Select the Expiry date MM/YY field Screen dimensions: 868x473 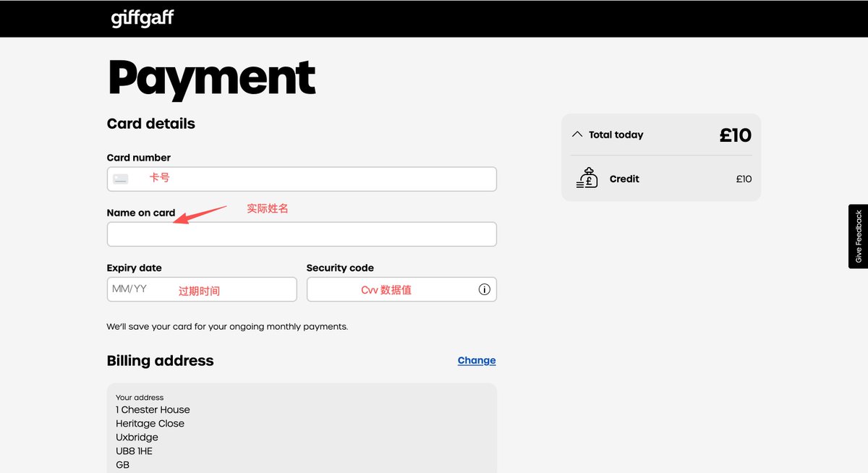[201, 289]
